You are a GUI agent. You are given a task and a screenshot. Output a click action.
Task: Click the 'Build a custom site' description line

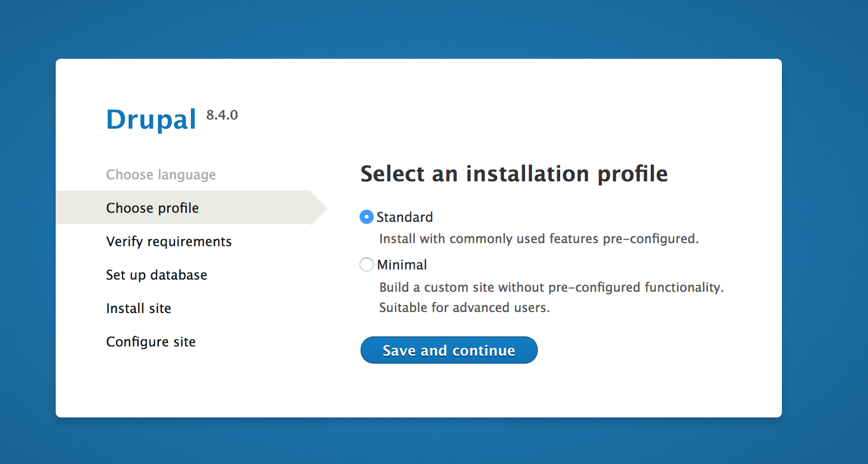click(x=551, y=287)
